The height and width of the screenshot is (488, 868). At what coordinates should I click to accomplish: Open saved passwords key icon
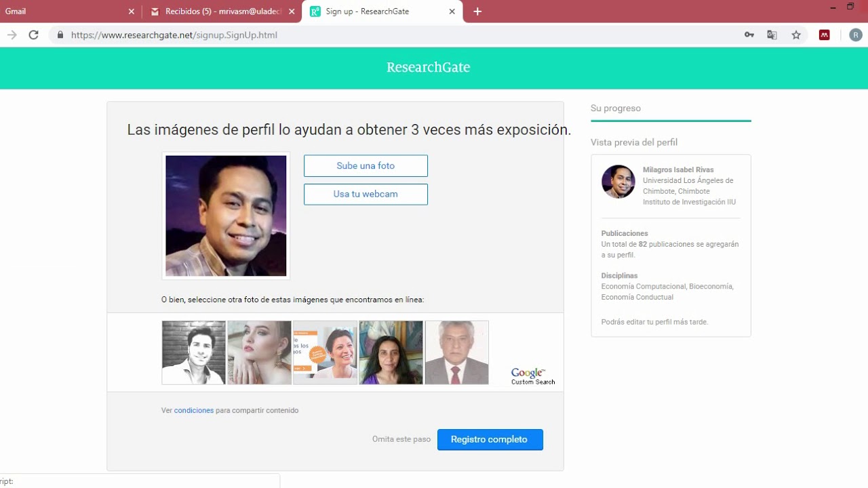749,35
